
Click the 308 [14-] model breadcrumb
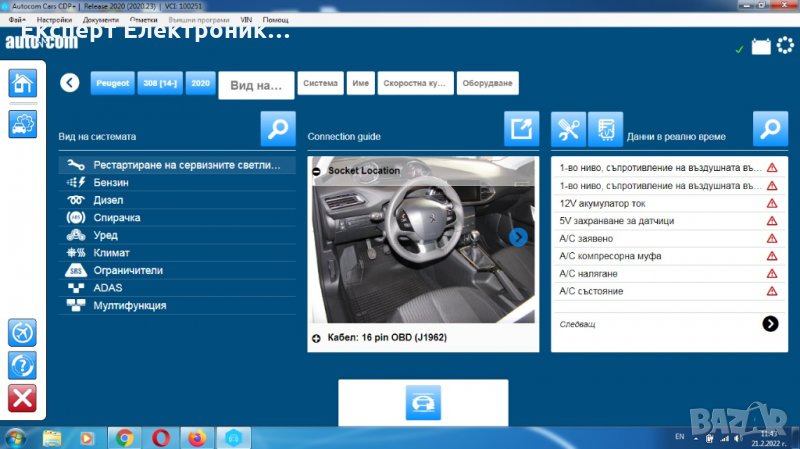(x=160, y=83)
